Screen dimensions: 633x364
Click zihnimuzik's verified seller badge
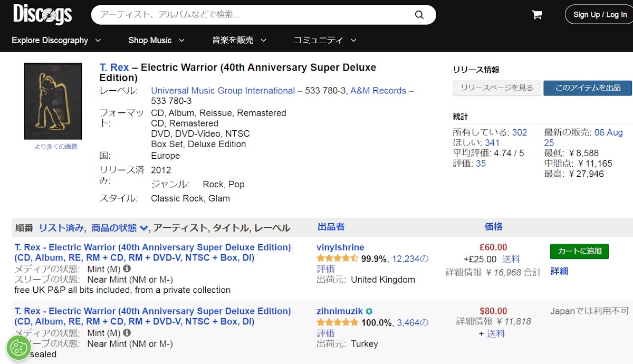tap(369, 311)
